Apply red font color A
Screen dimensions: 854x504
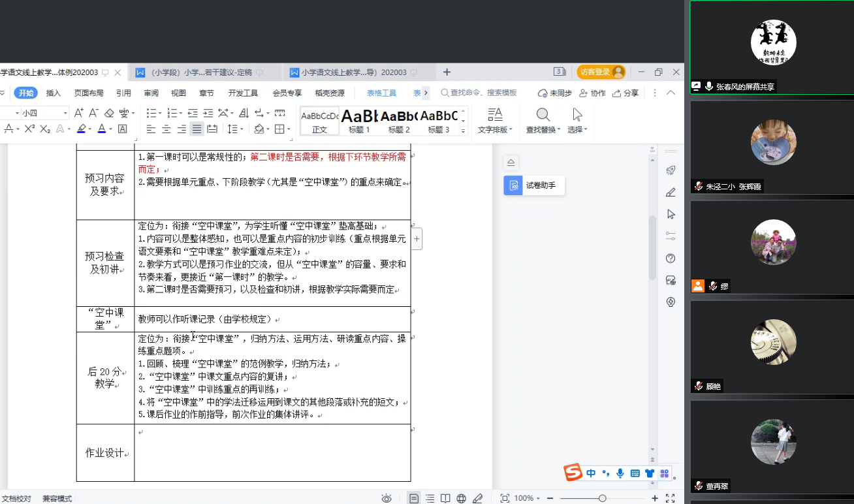(101, 129)
